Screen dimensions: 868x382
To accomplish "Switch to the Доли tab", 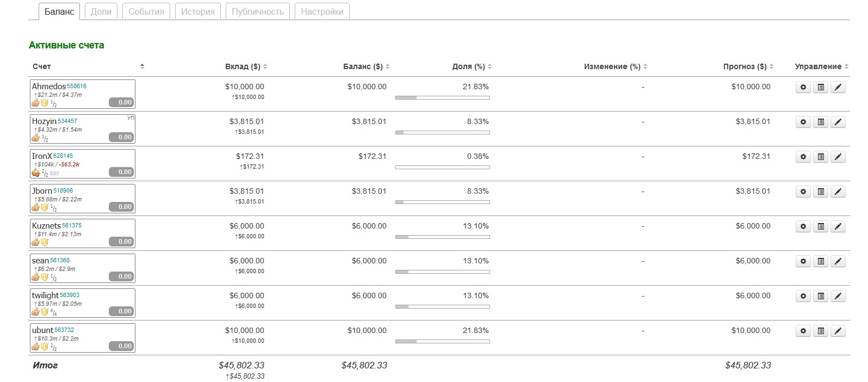I will click(101, 11).
